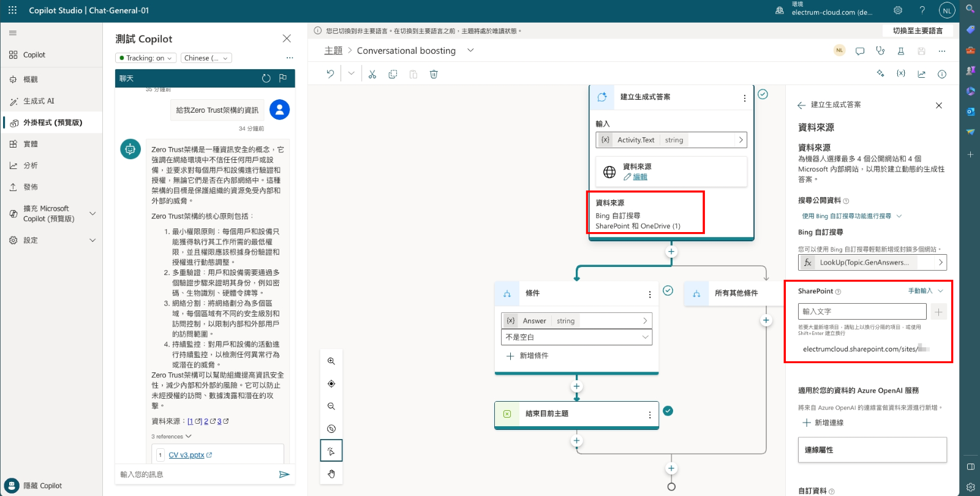980x496 pixels.
Task: Open the analytics chart icon in toolbar
Action: click(x=921, y=73)
